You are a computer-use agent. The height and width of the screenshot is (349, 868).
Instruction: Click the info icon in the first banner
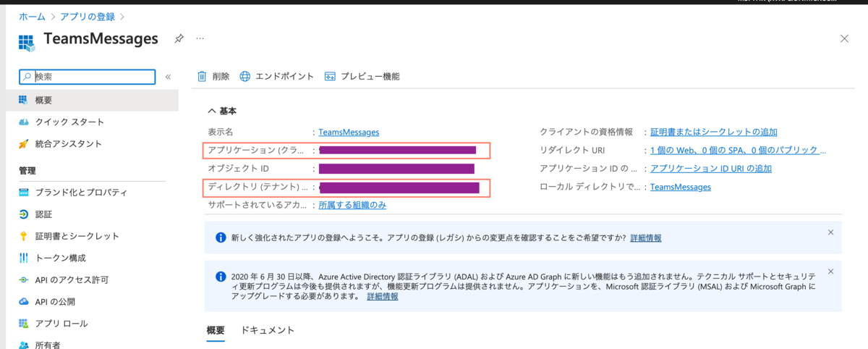pyautogui.click(x=221, y=237)
